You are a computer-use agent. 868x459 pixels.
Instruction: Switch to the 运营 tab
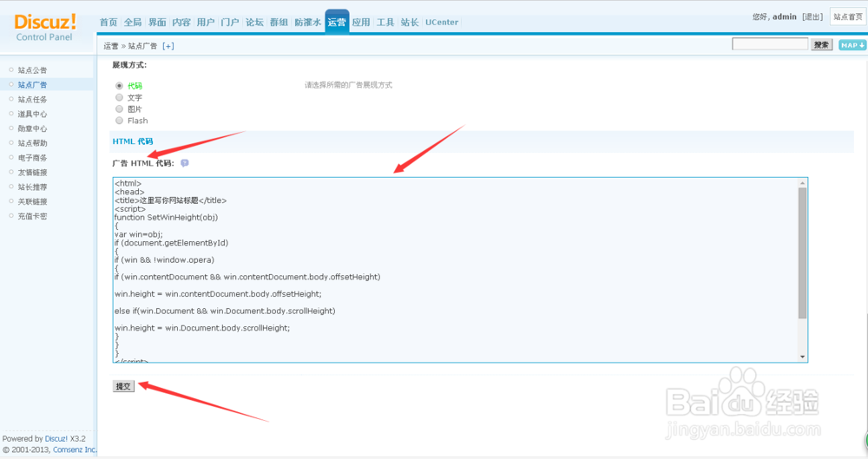tap(337, 23)
